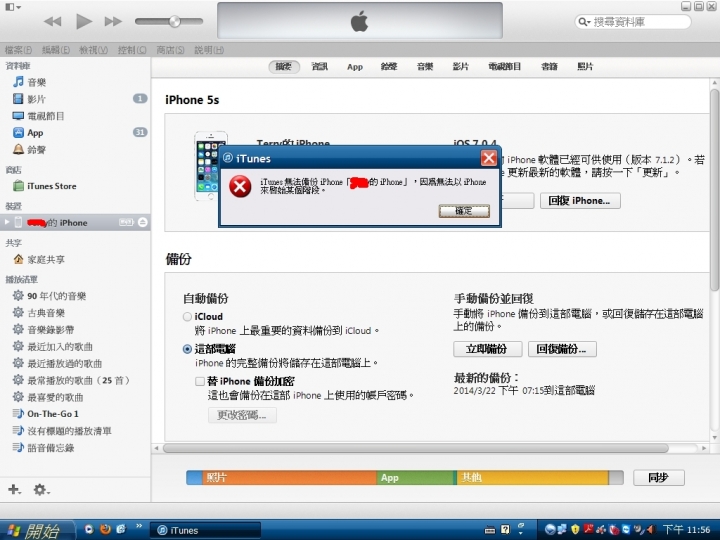Open the gear settings menu at sidebar bottom
The height and width of the screenshot is (540, 720).
(x=41, y=489)
